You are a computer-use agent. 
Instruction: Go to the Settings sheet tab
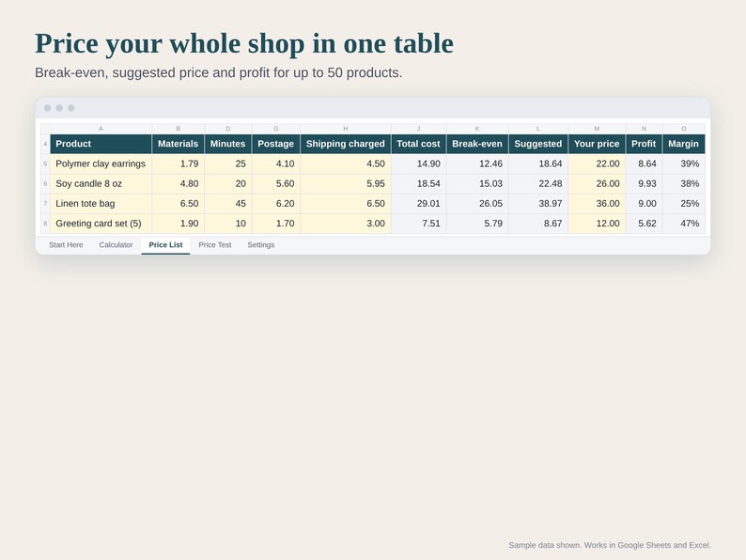[260, 245]
